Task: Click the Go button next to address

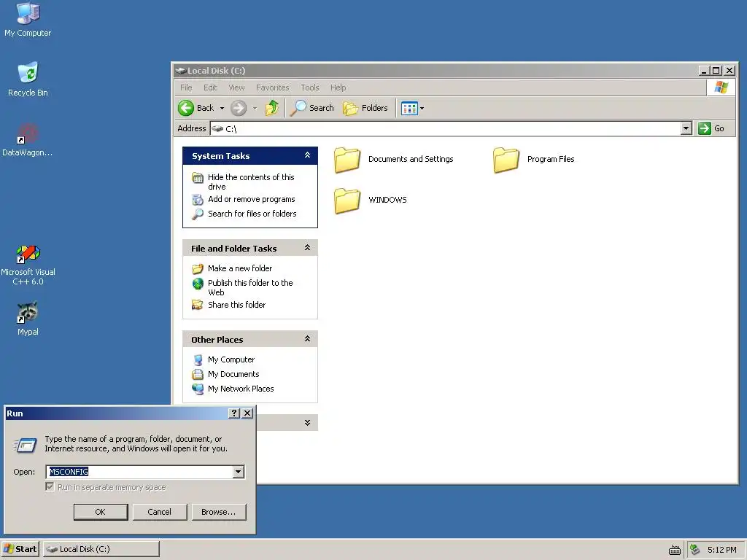Action: pos(711,128)
